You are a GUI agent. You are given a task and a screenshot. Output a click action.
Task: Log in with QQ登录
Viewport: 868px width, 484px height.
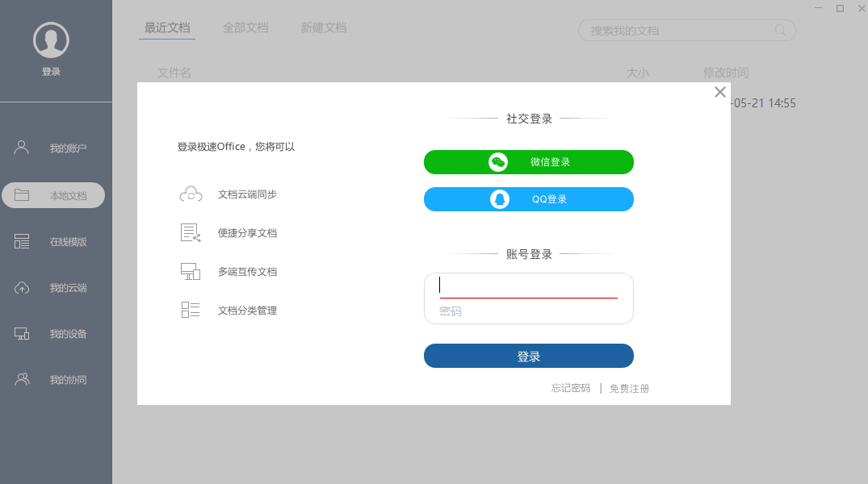pos(528,199)
